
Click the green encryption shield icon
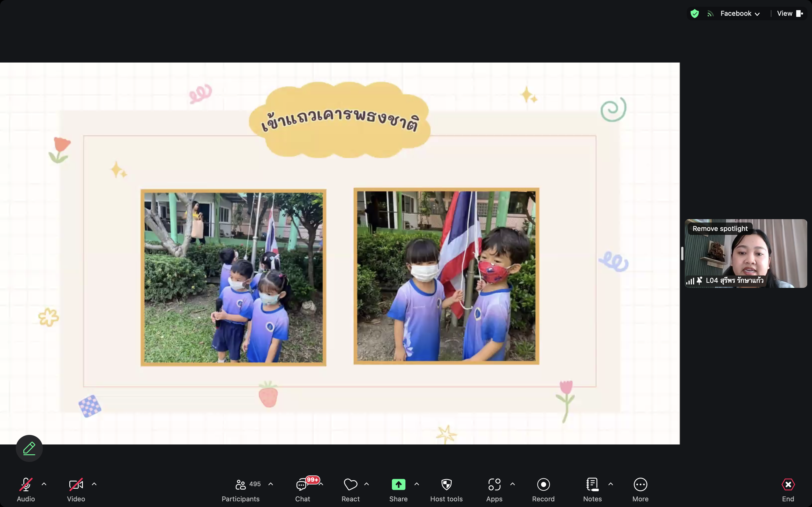[694, 14]
